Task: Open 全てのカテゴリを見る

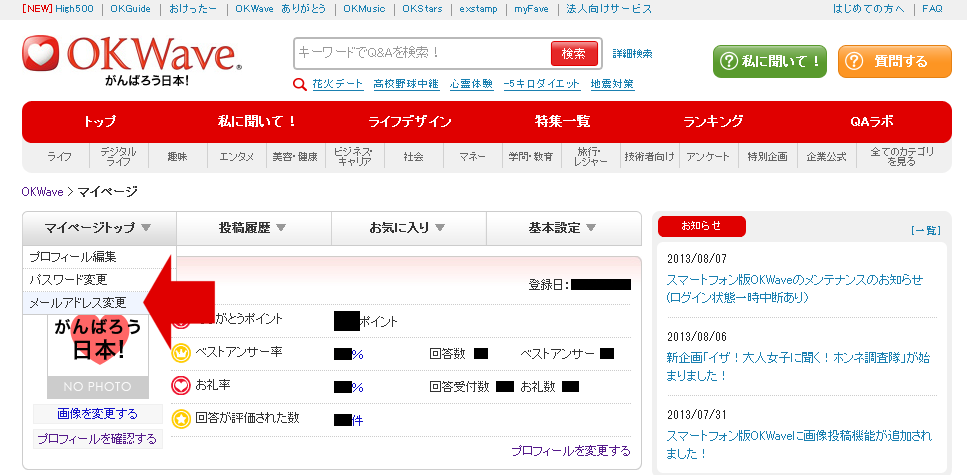Action: (902, 157)
